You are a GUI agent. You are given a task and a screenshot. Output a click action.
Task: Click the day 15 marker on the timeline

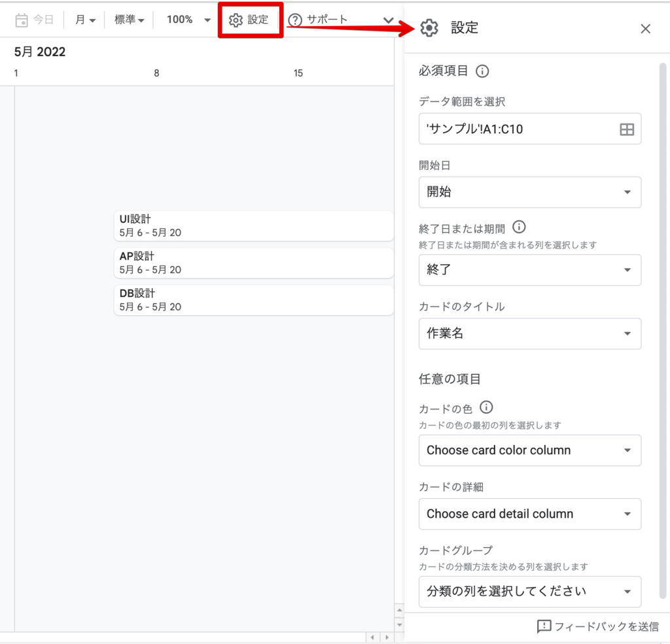pos(298,73)
